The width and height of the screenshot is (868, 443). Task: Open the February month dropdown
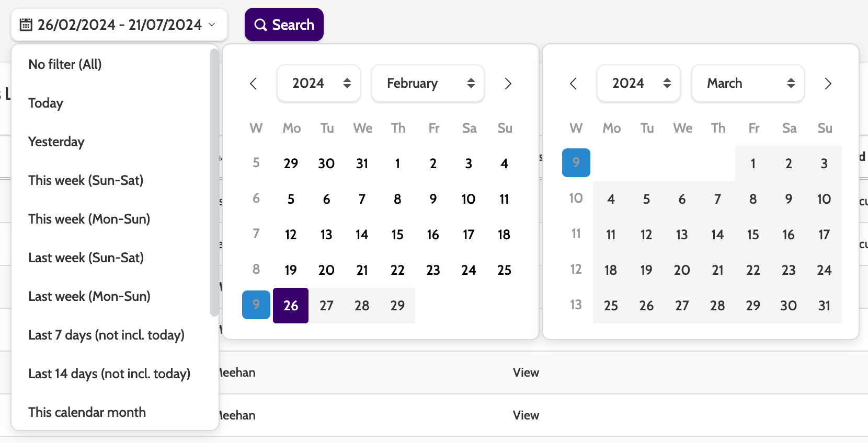[x=428, y=84]
